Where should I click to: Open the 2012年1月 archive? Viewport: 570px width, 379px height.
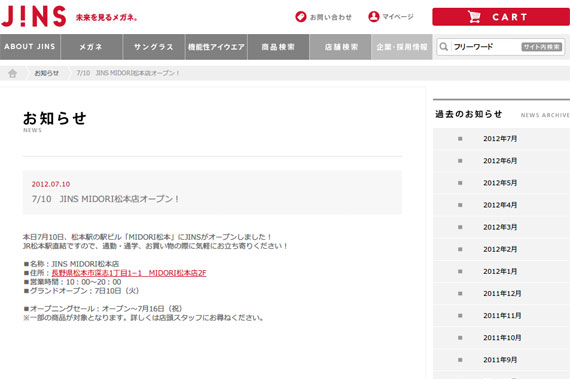click(x=501, y=272)
